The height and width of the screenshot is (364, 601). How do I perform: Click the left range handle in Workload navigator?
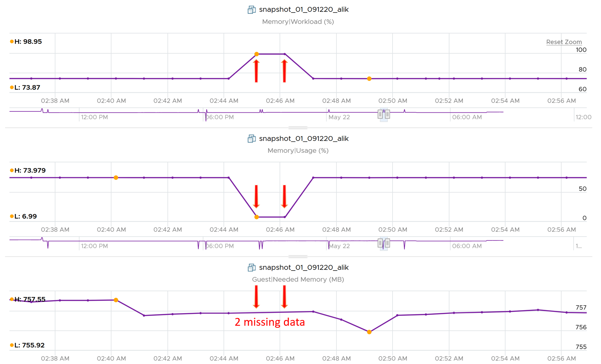(380, 114)
